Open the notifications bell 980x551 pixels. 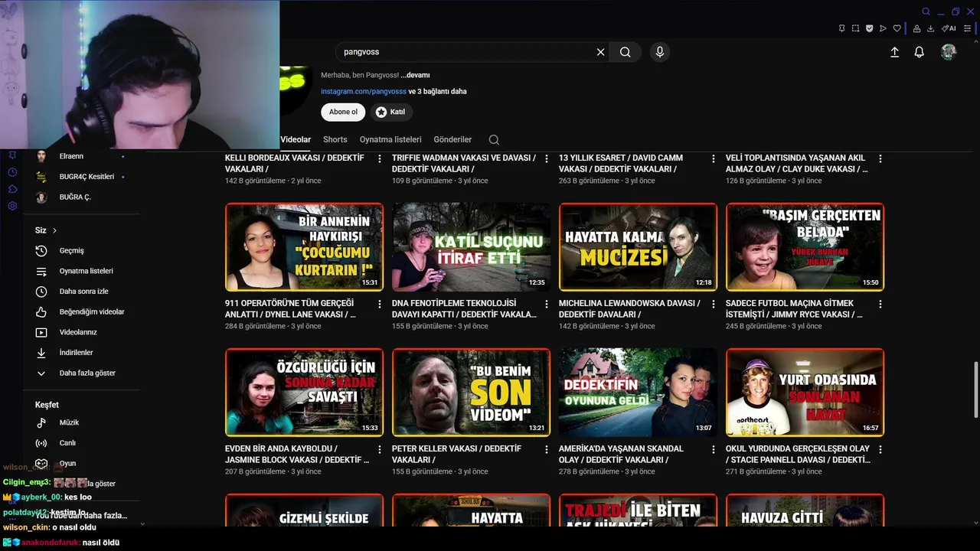coord(920,52)
